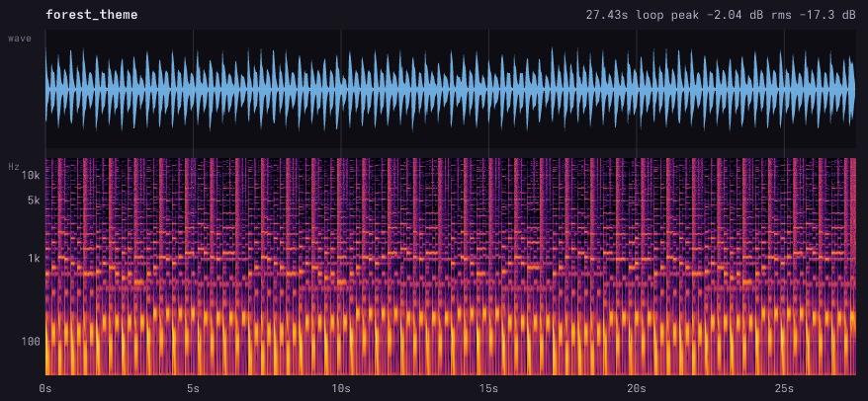The height and width of the screenshot is (401, 868).
Task: Click the 5s time axis label
Action: click(193, 388)
